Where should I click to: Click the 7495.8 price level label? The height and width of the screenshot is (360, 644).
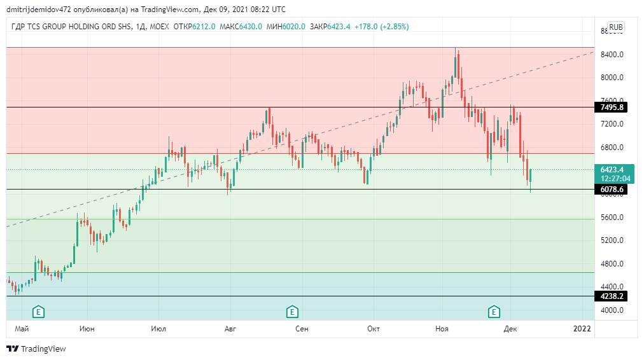611,107
